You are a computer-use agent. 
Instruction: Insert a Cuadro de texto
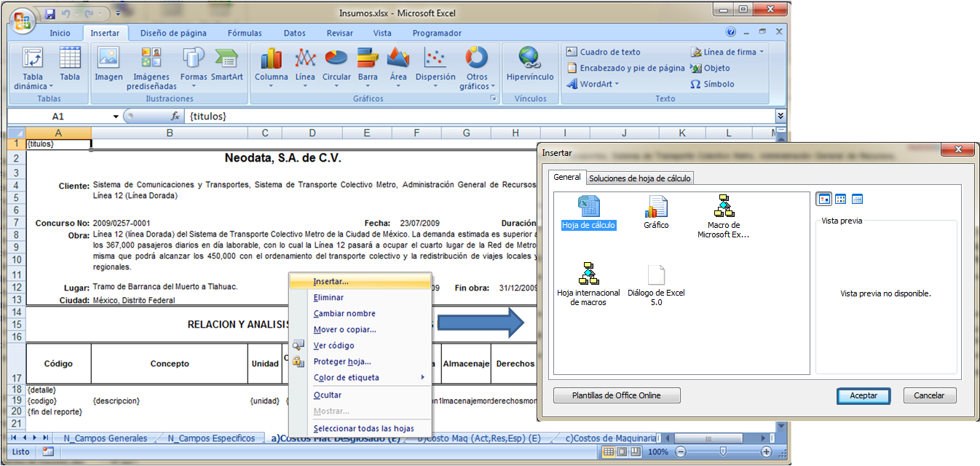tap(603, 52)
